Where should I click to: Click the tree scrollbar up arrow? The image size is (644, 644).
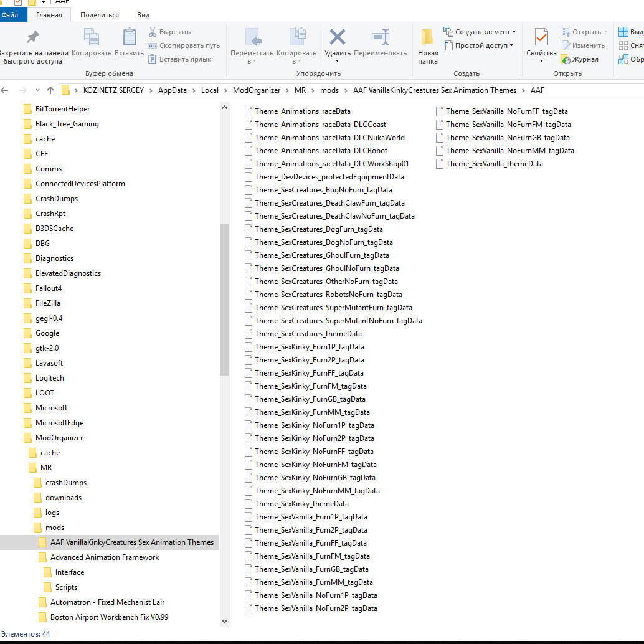coord(224,108)
